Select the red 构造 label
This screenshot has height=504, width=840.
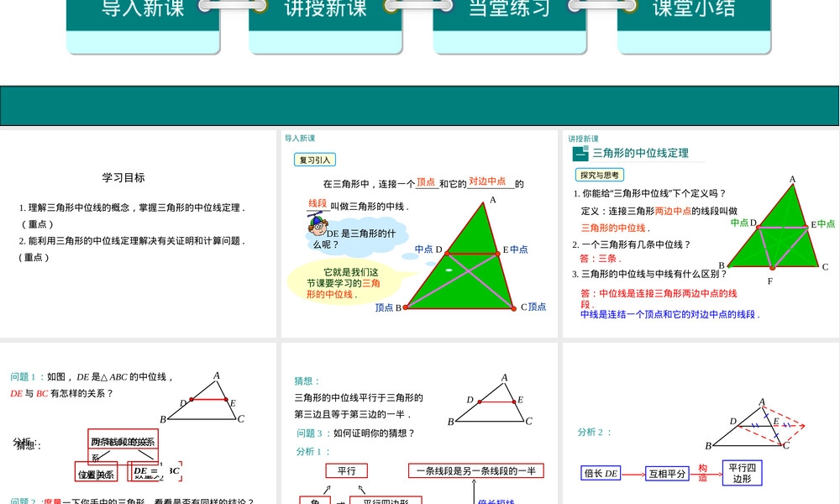(x=702, y=473)
